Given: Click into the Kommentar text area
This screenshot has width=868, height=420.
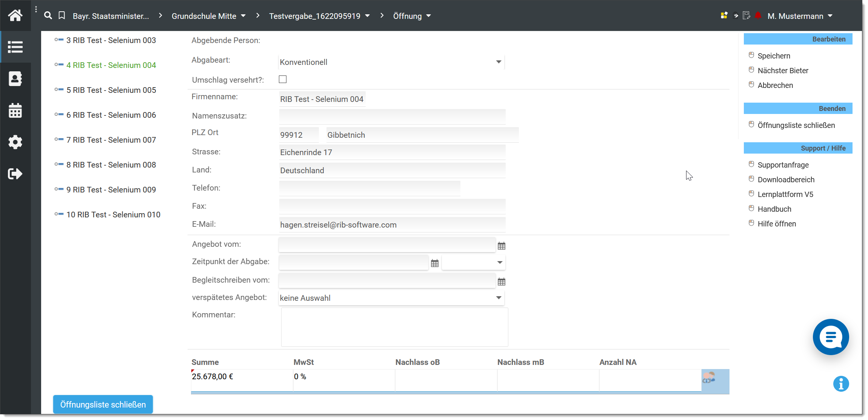Looking at the screenshot, I should (x=394, y=327).
